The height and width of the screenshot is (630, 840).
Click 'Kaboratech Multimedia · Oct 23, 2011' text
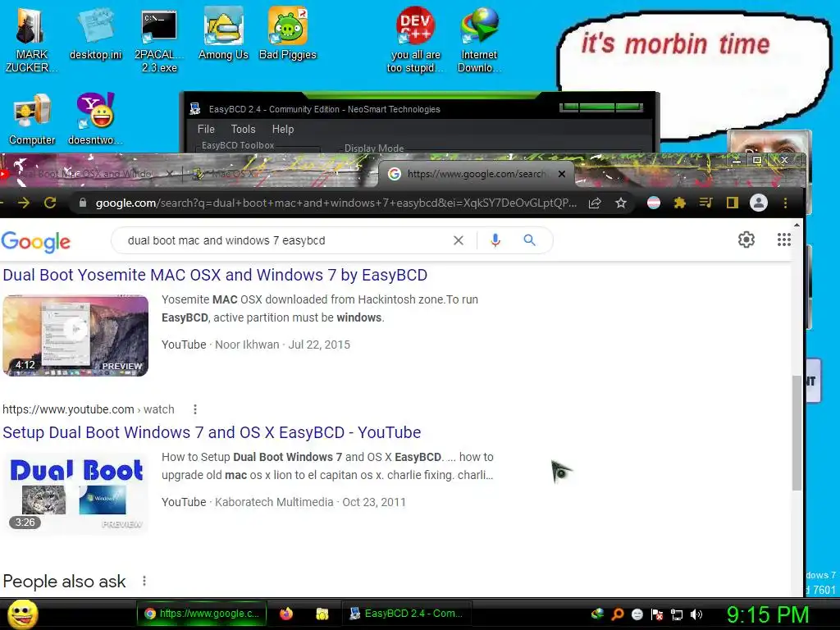tap(310, 502)
